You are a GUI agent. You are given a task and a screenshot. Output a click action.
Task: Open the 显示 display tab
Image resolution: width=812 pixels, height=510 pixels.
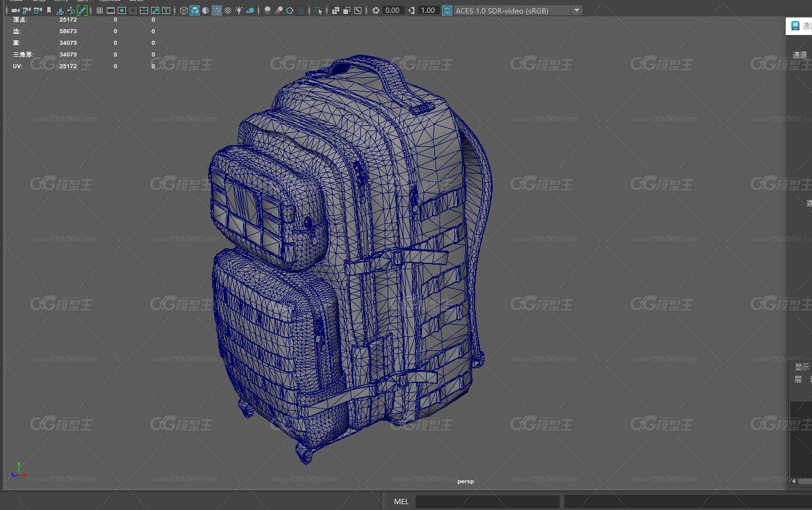pyautogui.click(x=802, y=367)
